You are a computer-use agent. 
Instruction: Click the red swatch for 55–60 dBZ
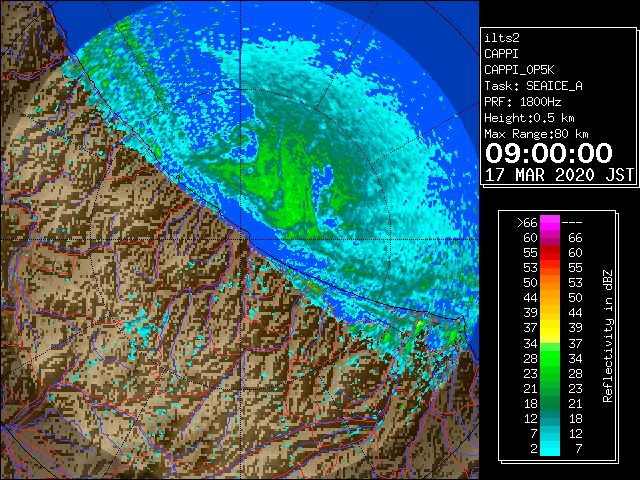pos(550,253)
